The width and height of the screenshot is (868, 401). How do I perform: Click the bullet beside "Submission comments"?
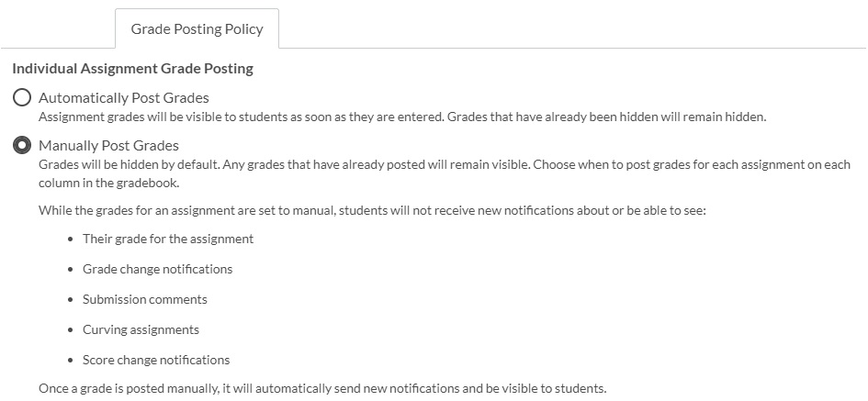click(71, 300)
